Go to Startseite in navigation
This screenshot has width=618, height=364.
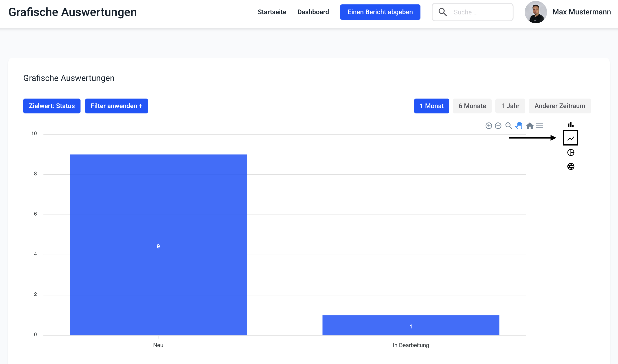tap(272, 12)
